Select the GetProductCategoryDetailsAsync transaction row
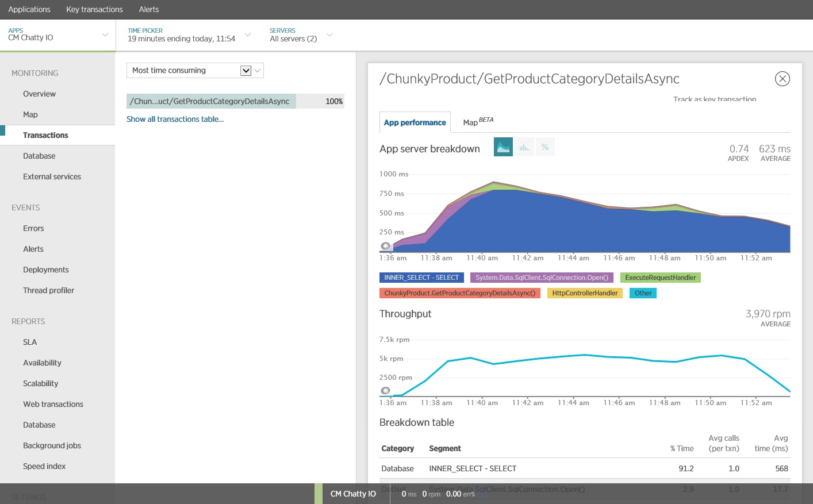Screen dimensions: 813x504 point(211,102)
